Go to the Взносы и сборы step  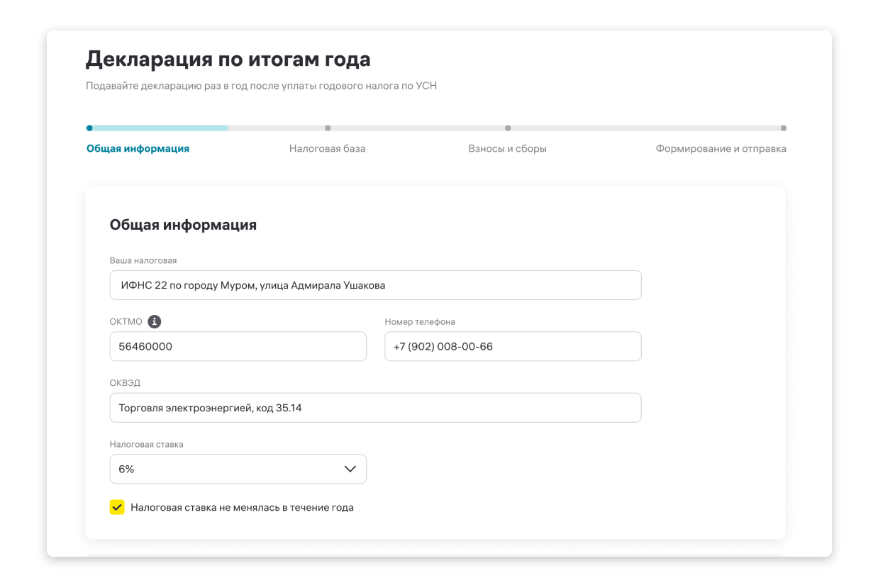coord(507,149)
